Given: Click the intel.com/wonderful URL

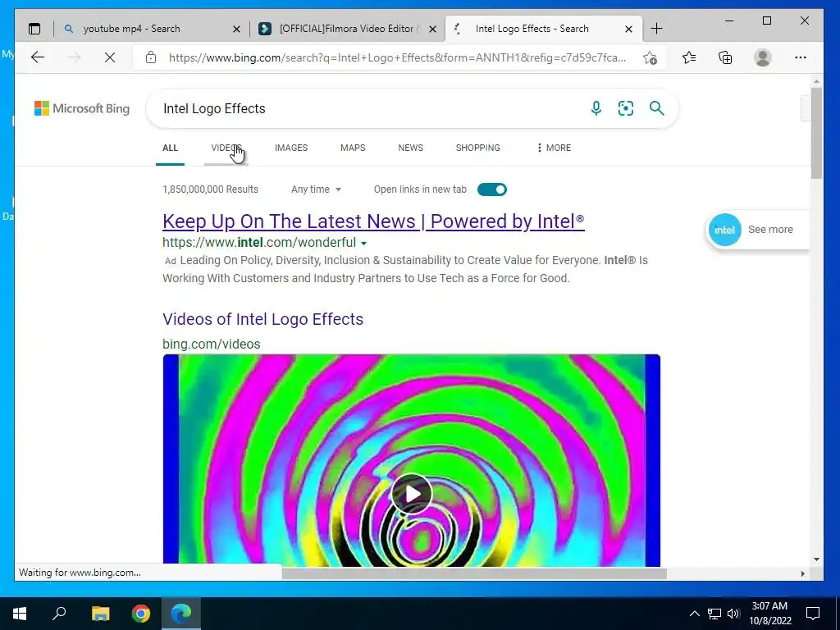Looking at the screenshot, I should tap(259, 243).
